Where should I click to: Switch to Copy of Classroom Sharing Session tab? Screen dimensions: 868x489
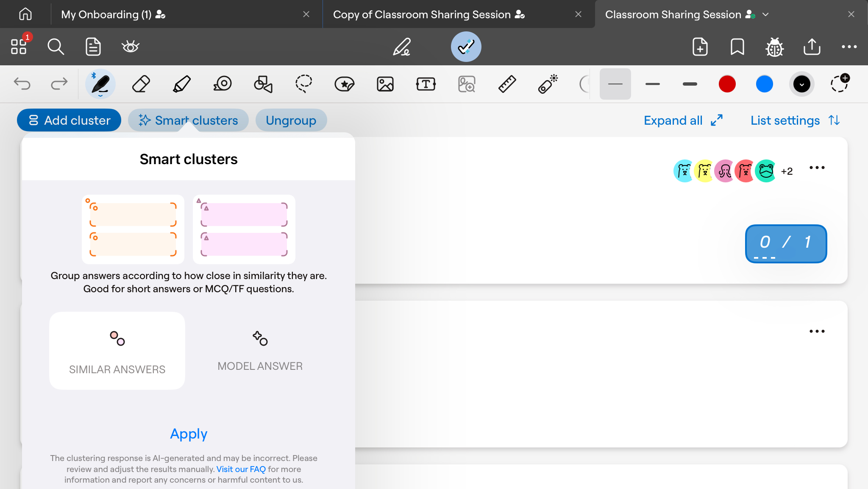[x=422, y=14]
